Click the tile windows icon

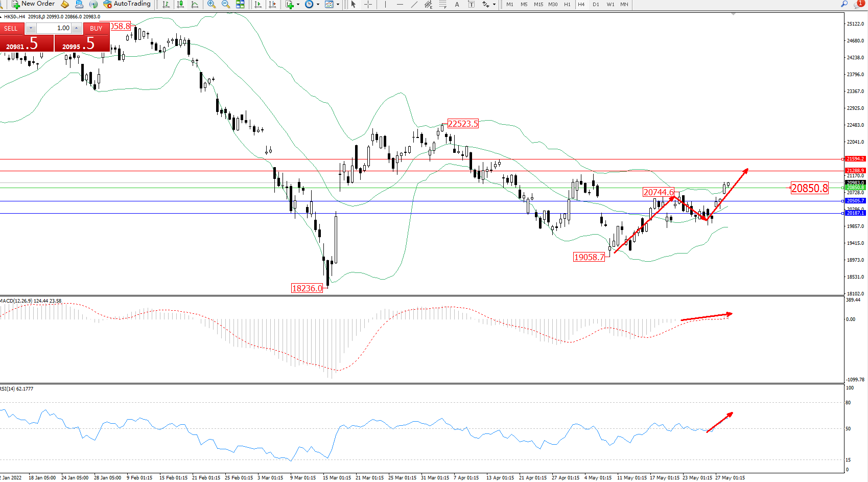pos(240,4)
